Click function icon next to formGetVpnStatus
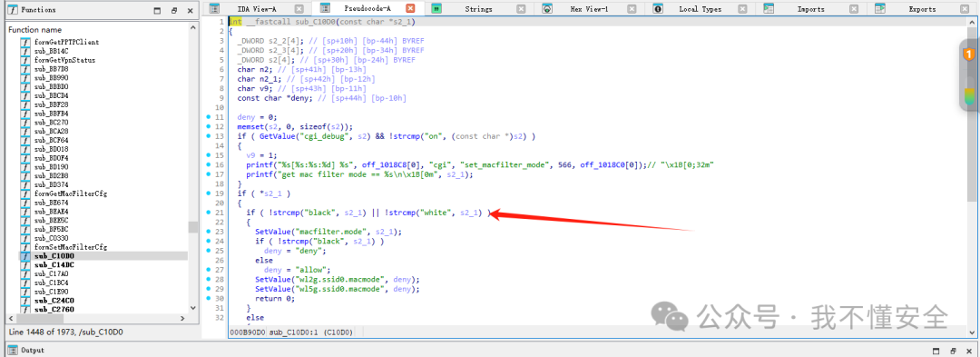Image resolution: width=980 pixels, height=357 pixels. tap(25, 60)
